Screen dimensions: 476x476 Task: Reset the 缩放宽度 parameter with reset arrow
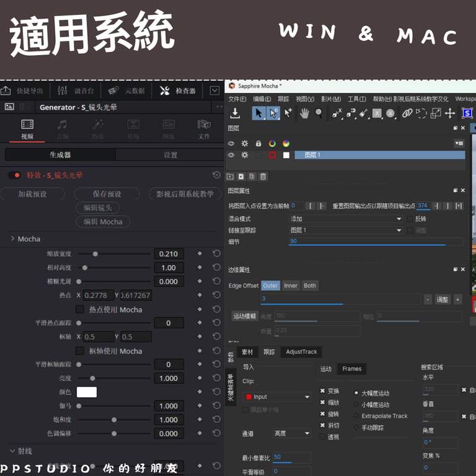pyautogui.click(x=216, y=253)
